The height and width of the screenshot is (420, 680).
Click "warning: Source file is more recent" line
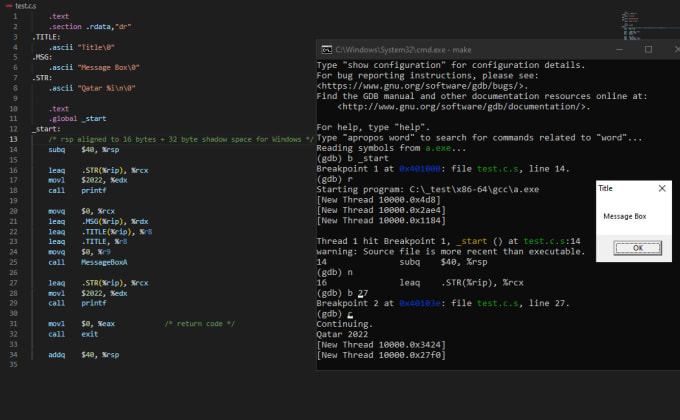[x=451, y=252]
